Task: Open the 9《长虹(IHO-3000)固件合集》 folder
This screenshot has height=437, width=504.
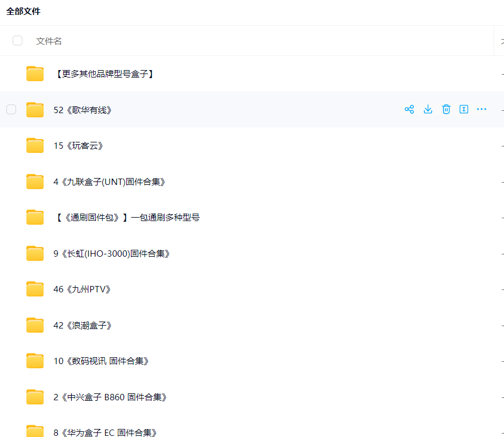Action: [112, 253]
